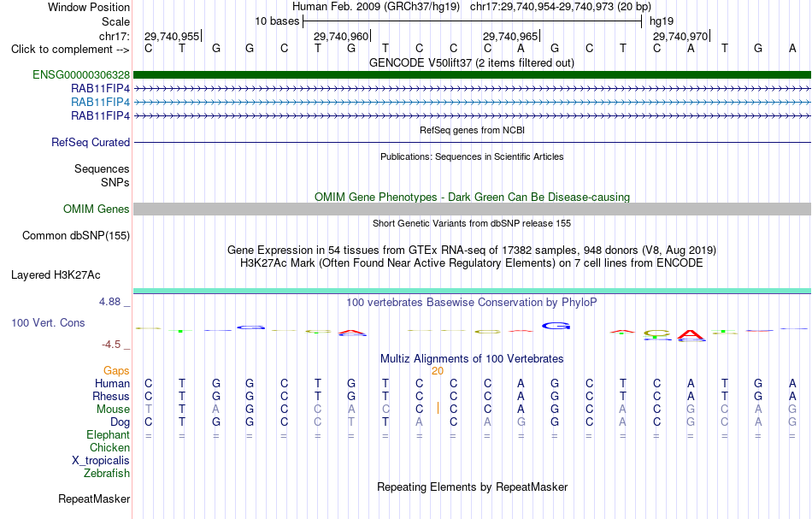
Task: Click the chr17: base position label
Action: [x=115, y=36]
